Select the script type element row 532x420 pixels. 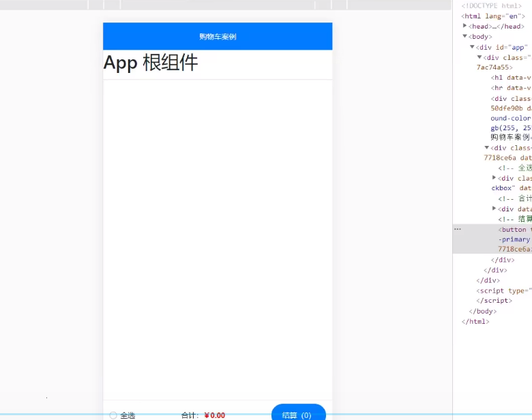click(504, 290)
